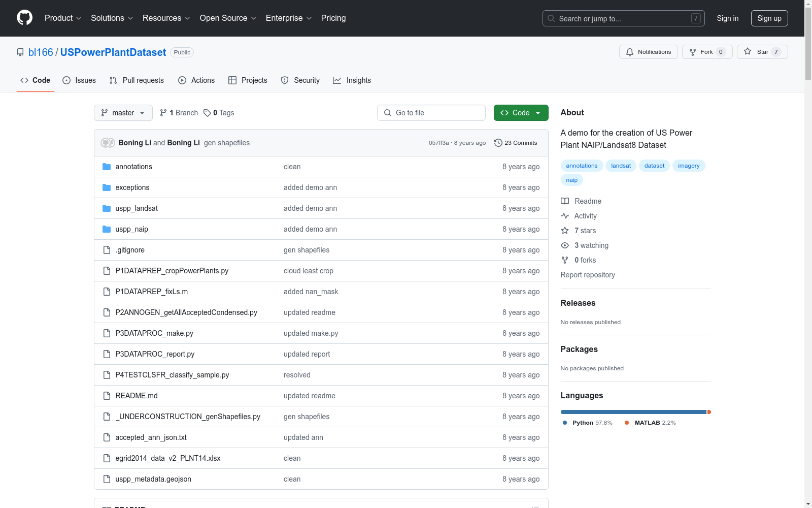Select the landsat topic tag
Image resolution: width=812 pixels, height=508 pixels.
click(621, 166)
